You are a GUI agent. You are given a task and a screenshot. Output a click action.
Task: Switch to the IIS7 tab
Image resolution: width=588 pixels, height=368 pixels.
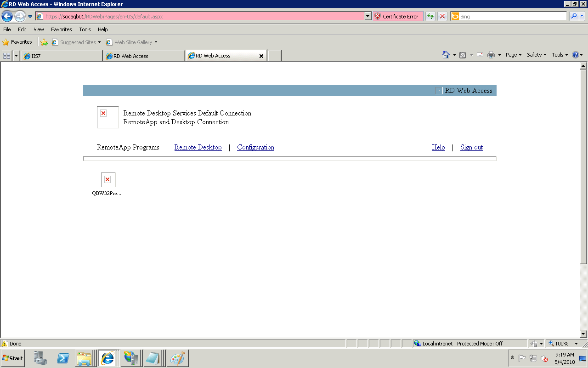(x=62, y=56)
